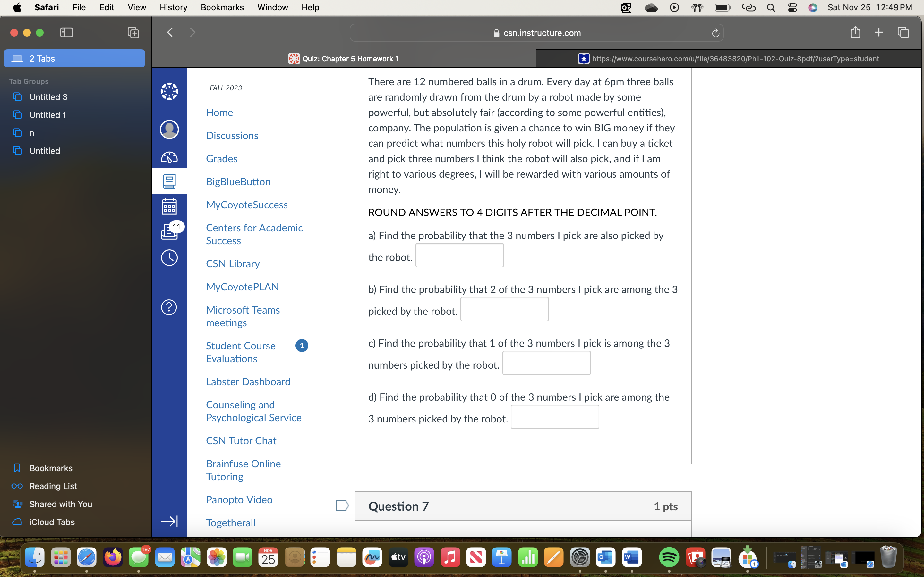
Task: Click the answer box for part a
Action: tap(459, 255)
